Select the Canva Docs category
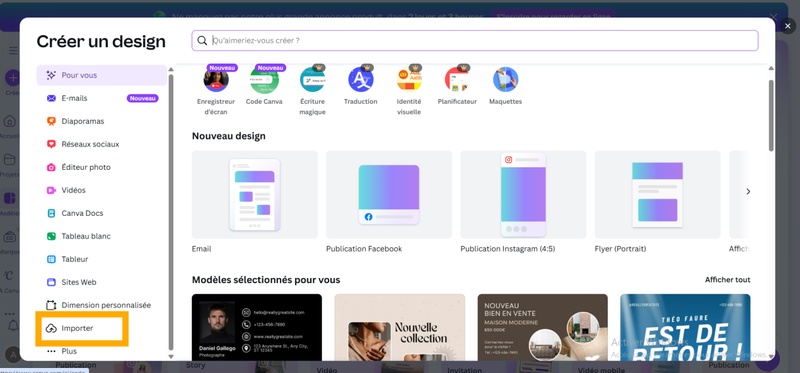Screen dimensions: 800x373 102,213
